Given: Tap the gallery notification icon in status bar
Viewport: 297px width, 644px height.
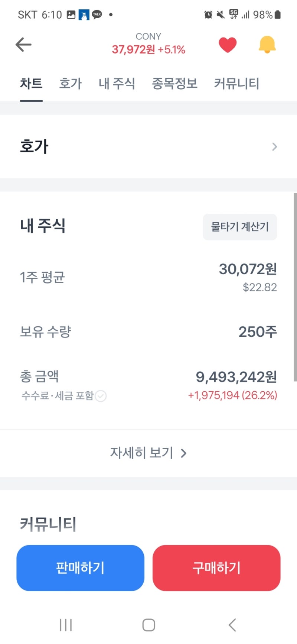Looking at the screenshot, I should (70, 14).
